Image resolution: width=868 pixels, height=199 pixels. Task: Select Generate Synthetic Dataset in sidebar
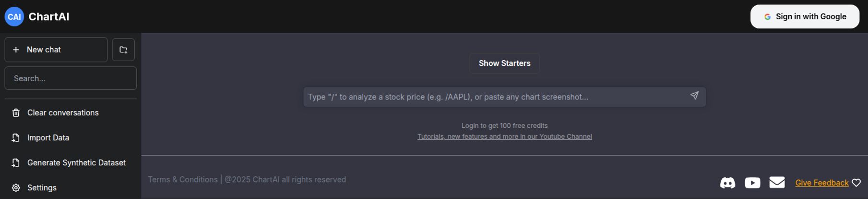tap(76, 163)
